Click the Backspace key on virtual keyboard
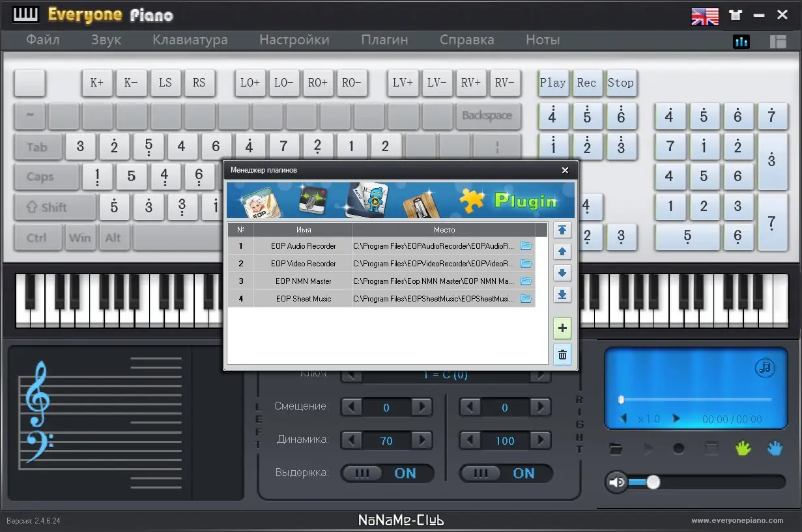This screenshot has height=532, width=802. (x=487, y=116)
